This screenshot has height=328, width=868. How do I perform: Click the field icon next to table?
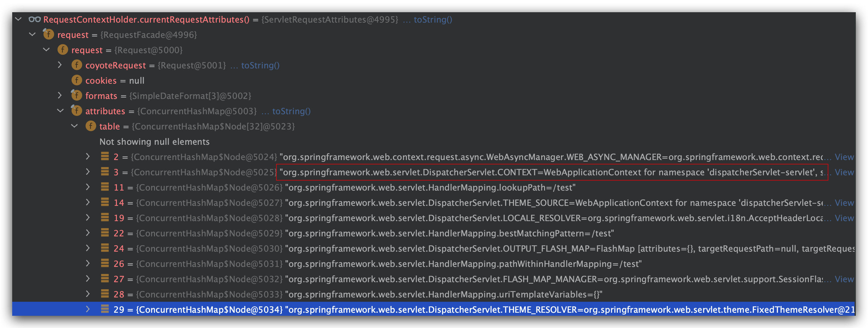click(x=91, y=126)
